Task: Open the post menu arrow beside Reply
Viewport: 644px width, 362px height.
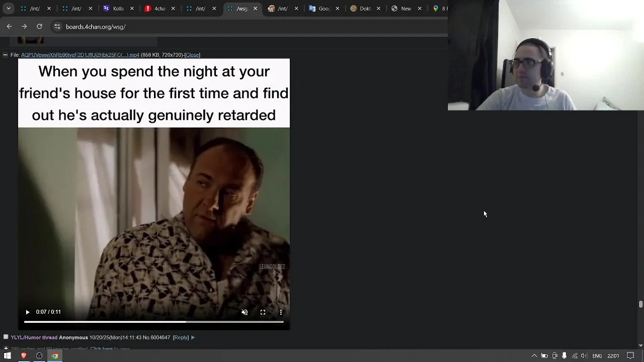Action: pos(193,337)
